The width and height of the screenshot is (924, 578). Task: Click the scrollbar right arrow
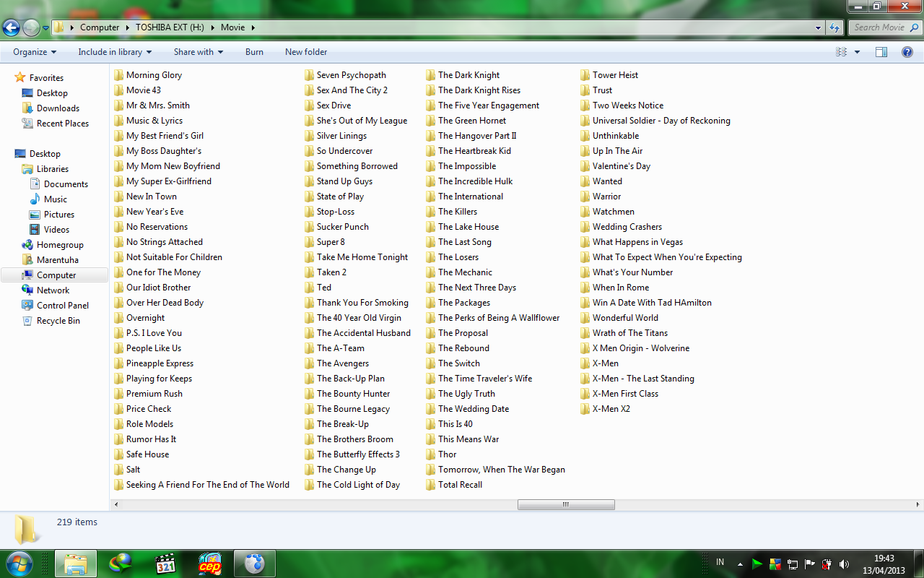pyautogui.click(x=918, y=504)
